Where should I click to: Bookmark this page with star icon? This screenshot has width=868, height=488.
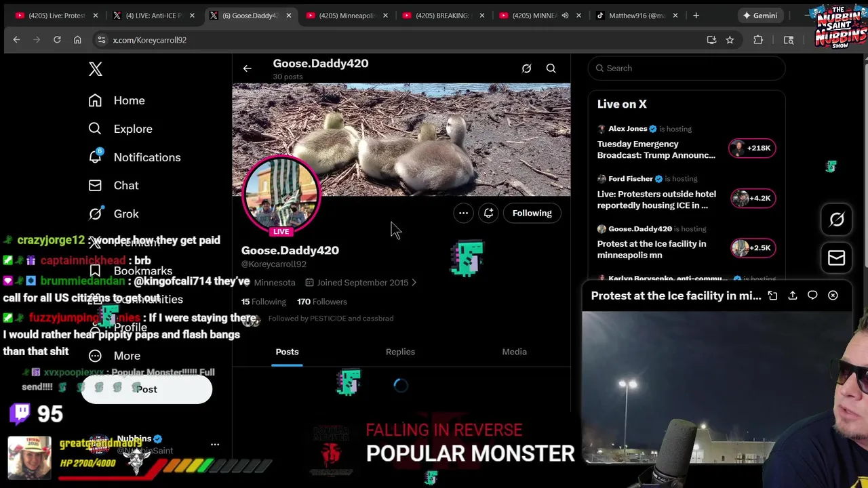coord(730,40)
